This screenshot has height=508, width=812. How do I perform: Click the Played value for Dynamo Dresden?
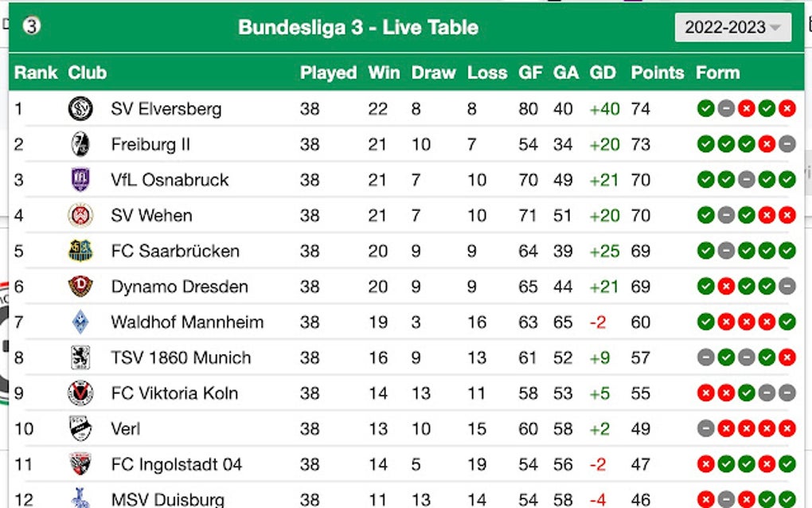pyautogui.click(x=309, y=287)
